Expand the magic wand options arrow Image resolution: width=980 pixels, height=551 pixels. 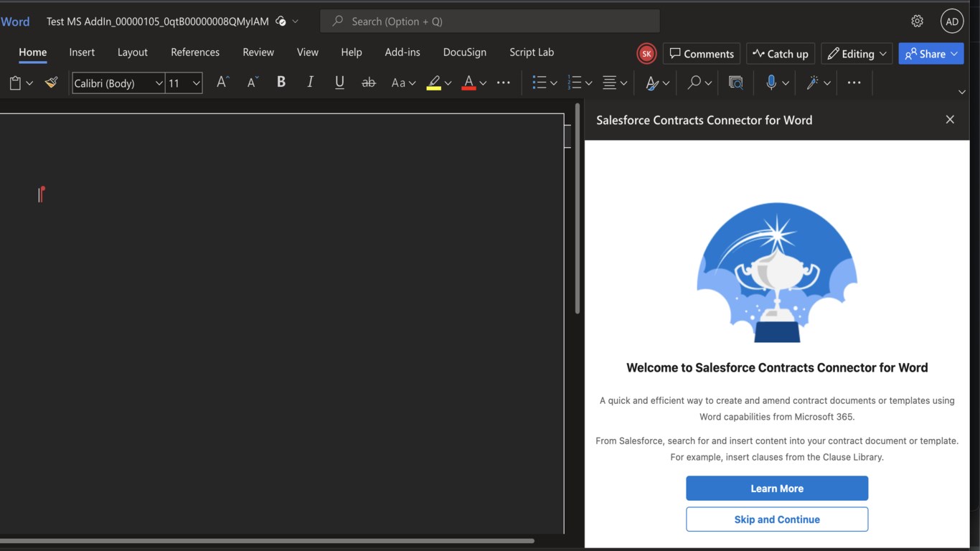pyautogui.click(x=827, y=83)
